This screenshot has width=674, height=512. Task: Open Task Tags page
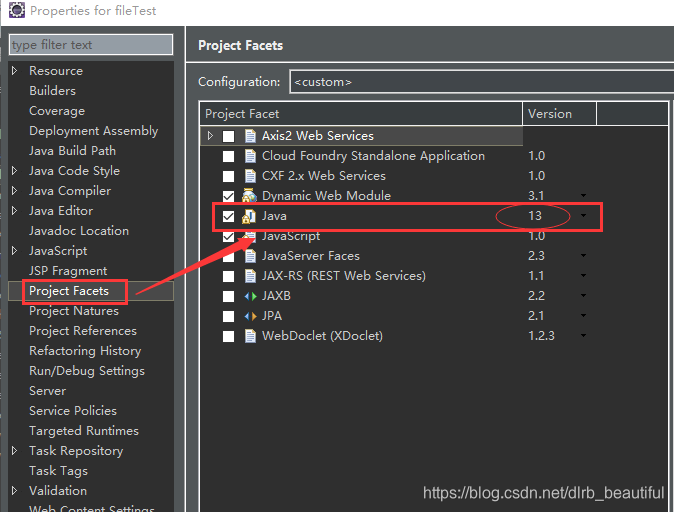click(58, 471)
